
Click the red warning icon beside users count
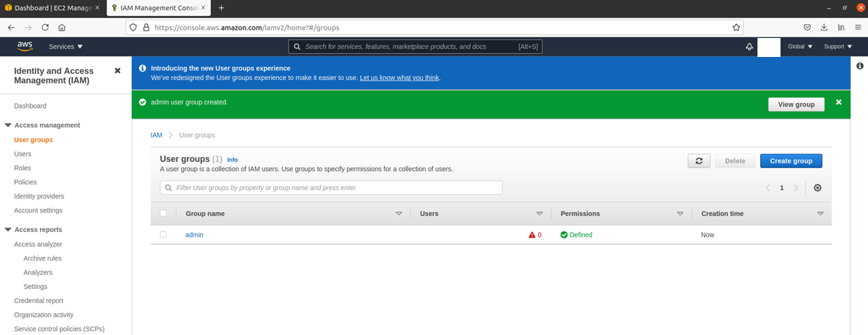pos(532,235)
